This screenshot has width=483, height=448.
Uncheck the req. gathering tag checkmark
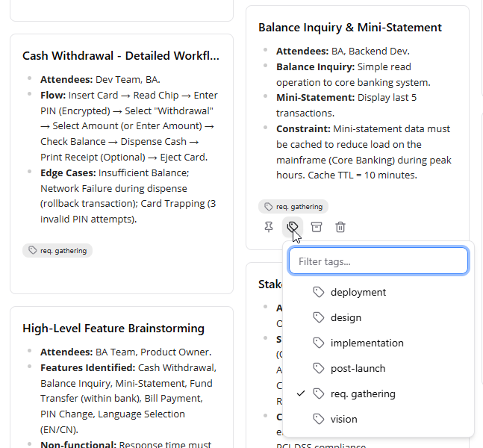[x=301, y=393]
